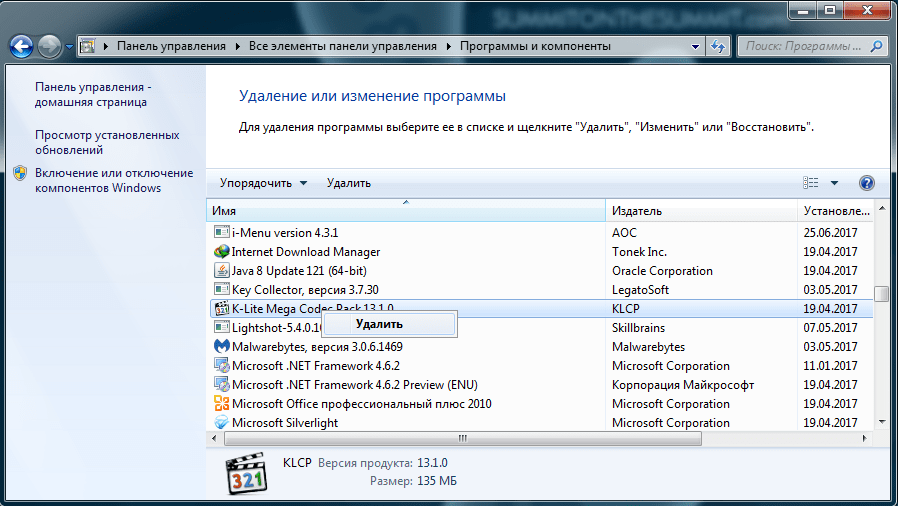Open help with the question mark icon
898x506 pixels.
click(x=867, y=183)
